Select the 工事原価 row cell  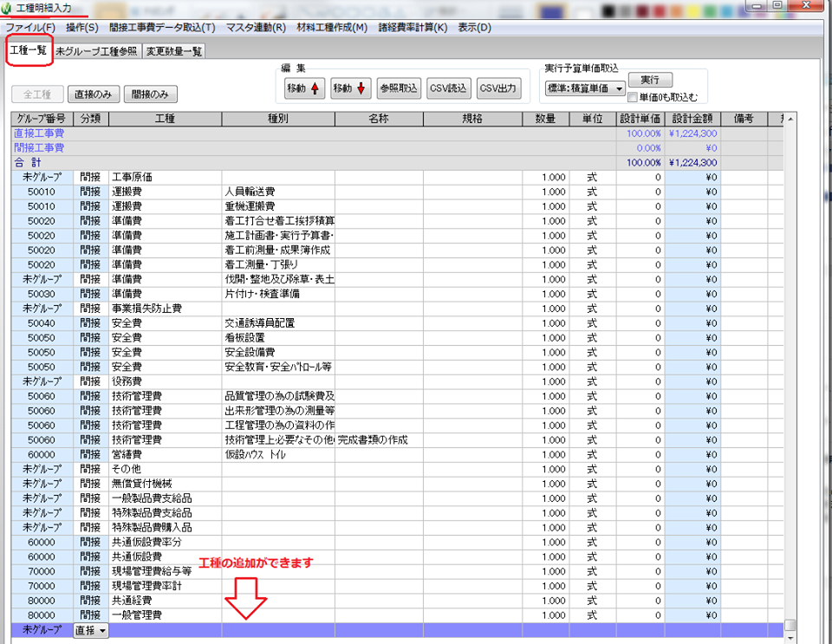click(x=165, y=177)
